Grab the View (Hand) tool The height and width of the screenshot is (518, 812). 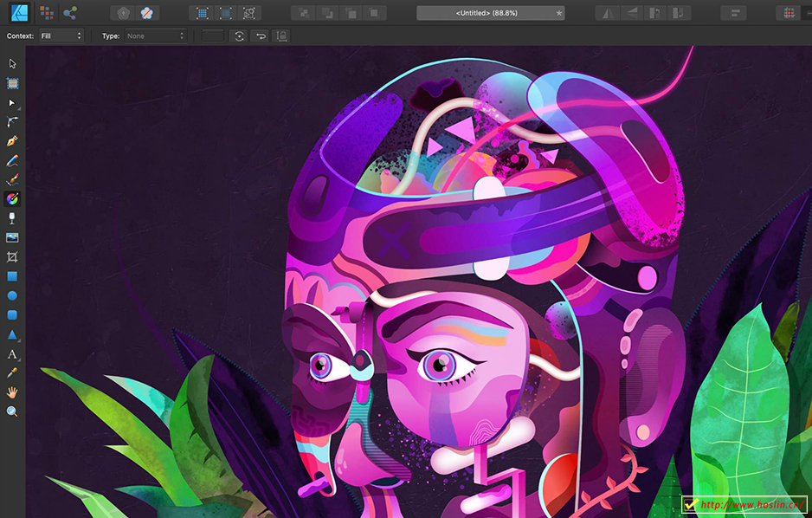(12, 392)
